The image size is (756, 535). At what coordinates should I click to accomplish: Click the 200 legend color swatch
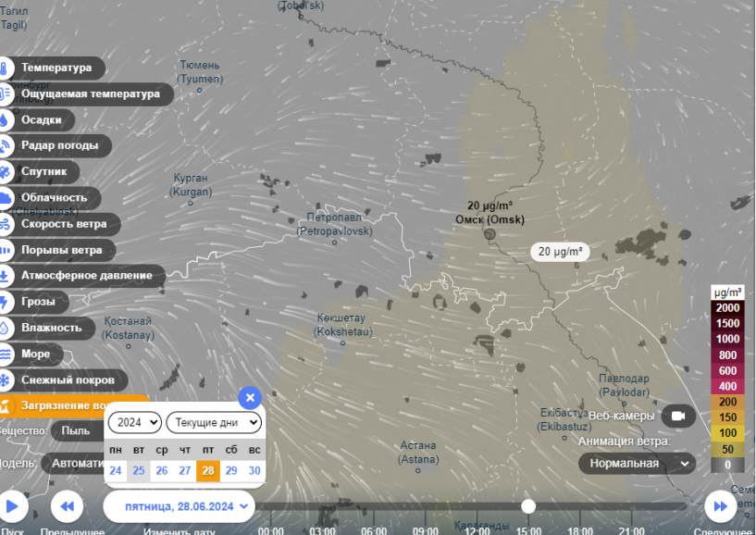tap(727, 403)
